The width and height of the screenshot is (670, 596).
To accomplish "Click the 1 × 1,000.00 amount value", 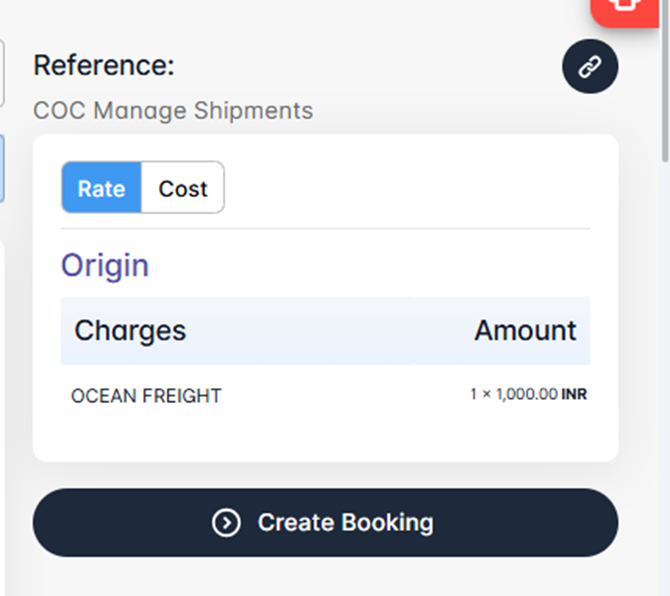I will (513, 395).
